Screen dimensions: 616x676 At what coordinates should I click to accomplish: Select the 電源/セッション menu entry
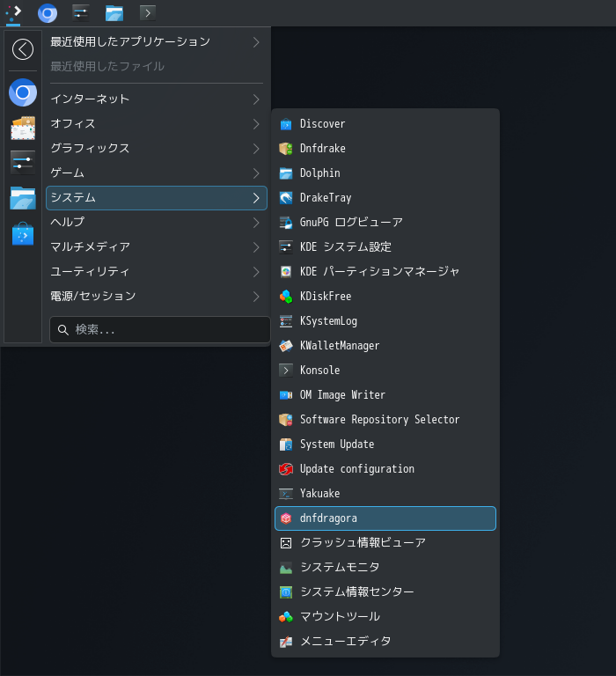pyautogui.click(x=157, y=296)
